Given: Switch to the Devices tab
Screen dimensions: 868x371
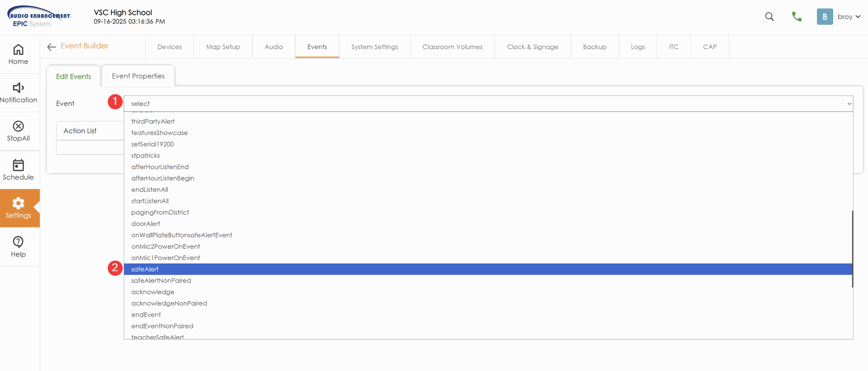Looking at the screenshot, I should [170, 47].
